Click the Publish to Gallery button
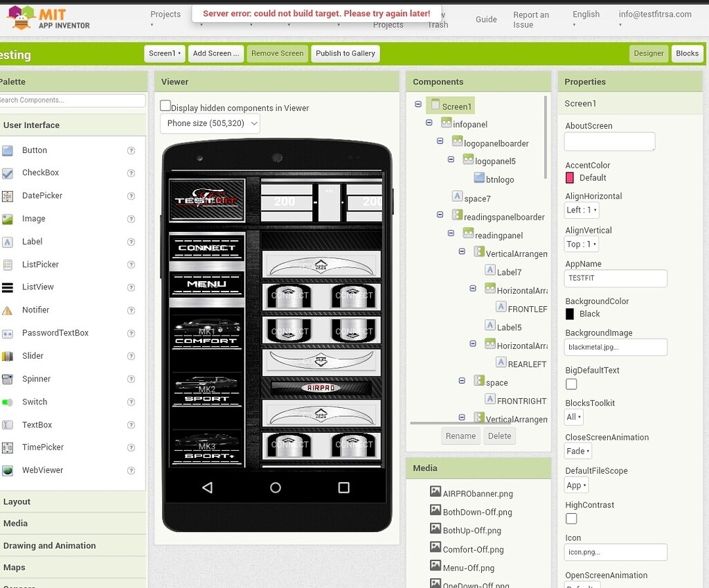The image size is (709, 588). (x=345, y=53)
